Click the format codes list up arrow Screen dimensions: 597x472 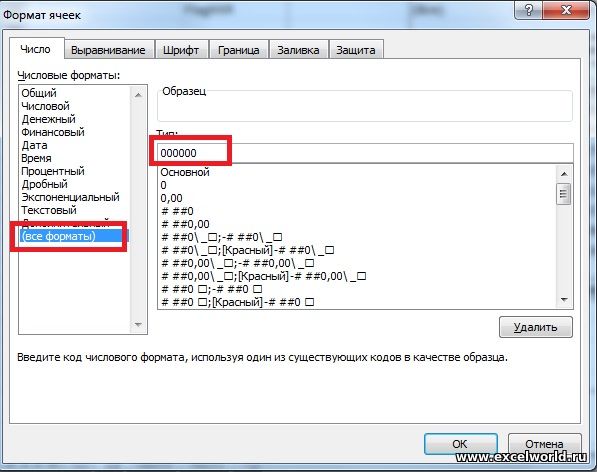click(564, 174)
